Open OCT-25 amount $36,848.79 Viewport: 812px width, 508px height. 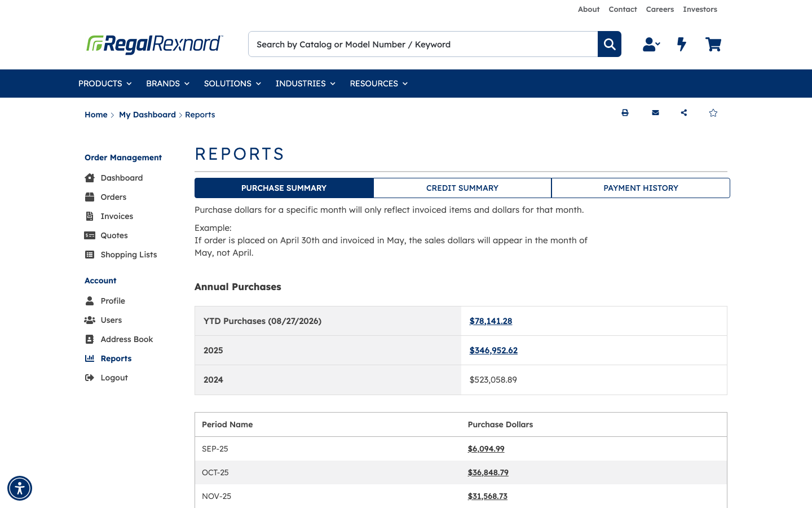click(488, 472)
